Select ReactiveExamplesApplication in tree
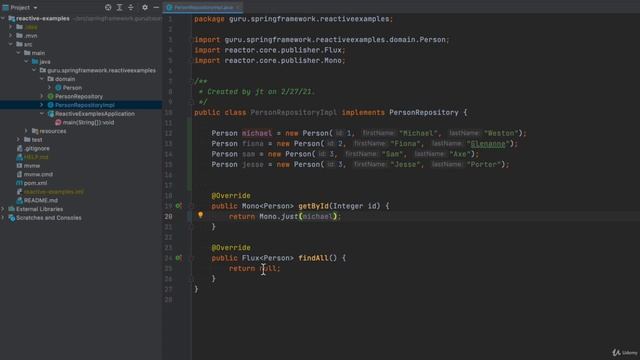The width and height of the screenshot is (640, 360). pos(95,113)
